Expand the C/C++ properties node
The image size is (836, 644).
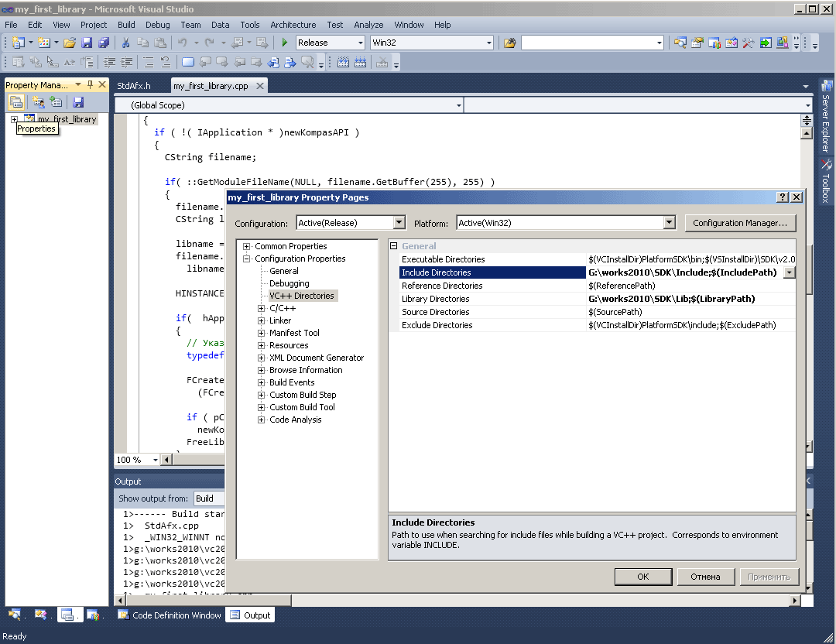262,308
